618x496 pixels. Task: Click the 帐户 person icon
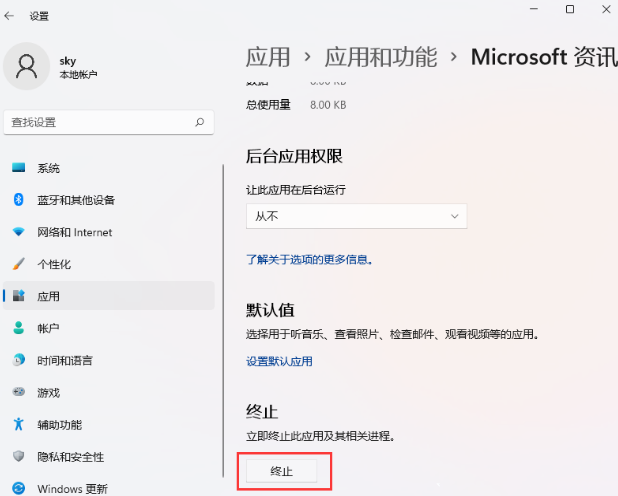[18, 328]
